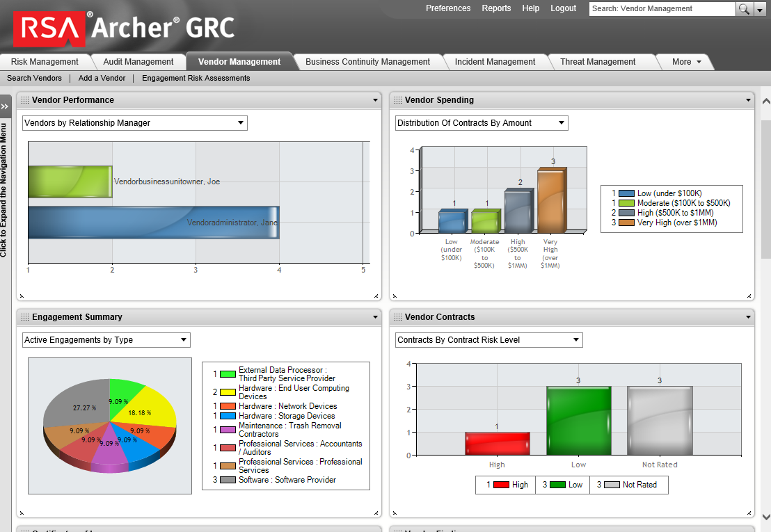
Task: Click the red High legend swatch
Action: coord(501,485)
